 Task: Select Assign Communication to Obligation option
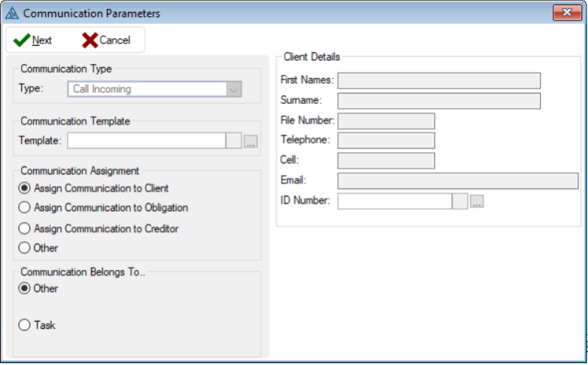tap(25, 208)
